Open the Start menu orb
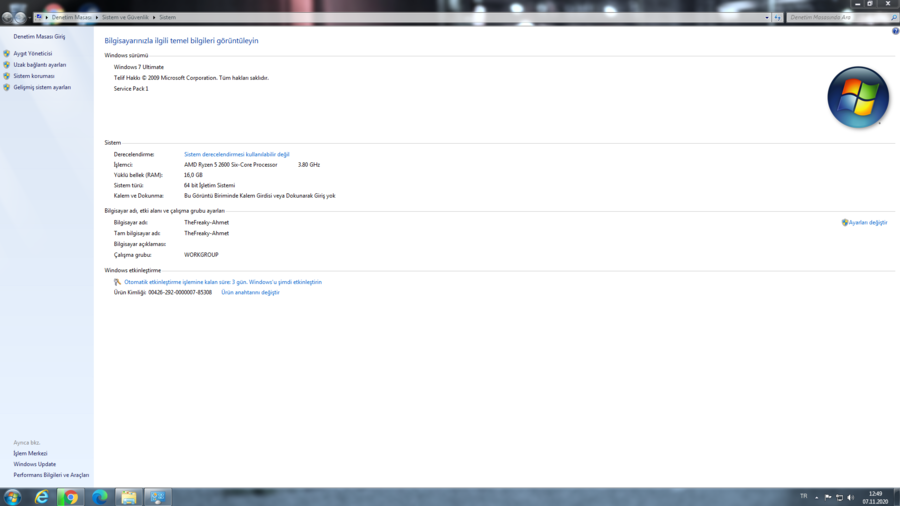 [12, 497]
